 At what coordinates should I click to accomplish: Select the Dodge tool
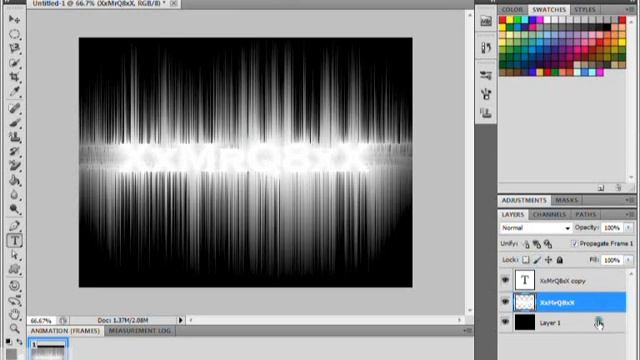coord(14,209)
